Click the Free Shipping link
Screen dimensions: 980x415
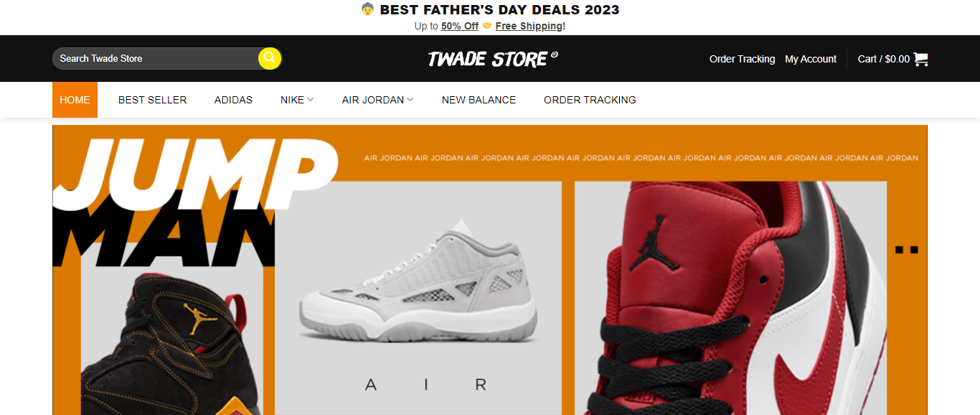tap(529, 26)
